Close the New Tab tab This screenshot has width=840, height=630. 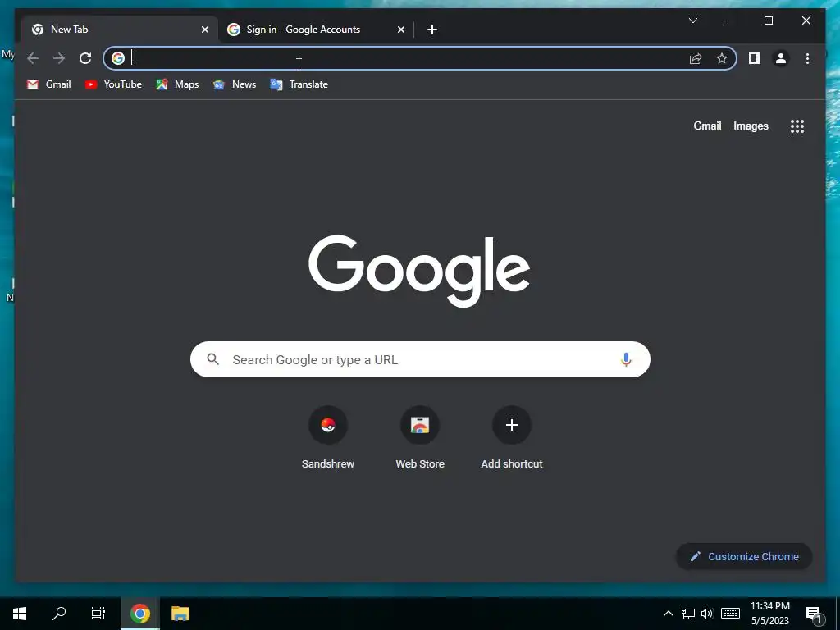pyautogui.click(x=204, y=30)
